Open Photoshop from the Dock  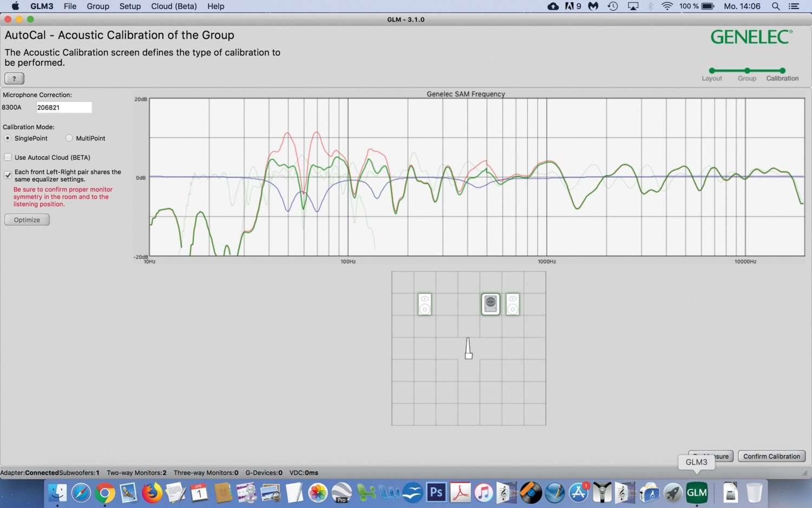(x=436, y=492)
